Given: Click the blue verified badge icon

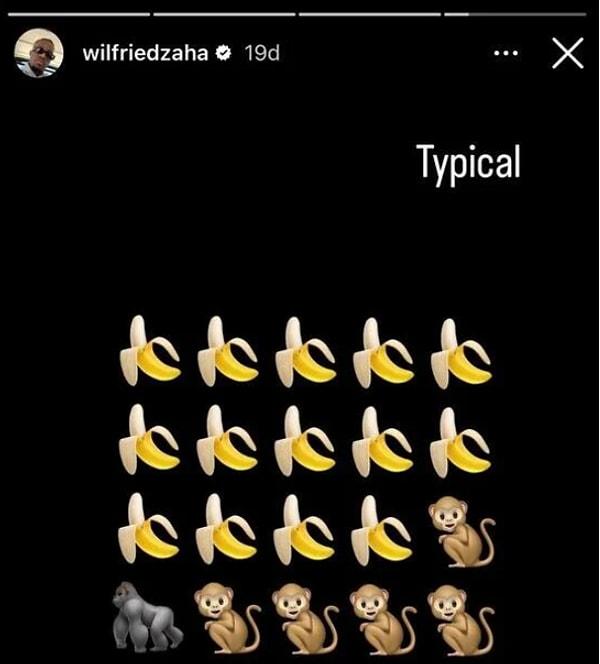Looking at the screenshot, I should (x=223, y=53).
